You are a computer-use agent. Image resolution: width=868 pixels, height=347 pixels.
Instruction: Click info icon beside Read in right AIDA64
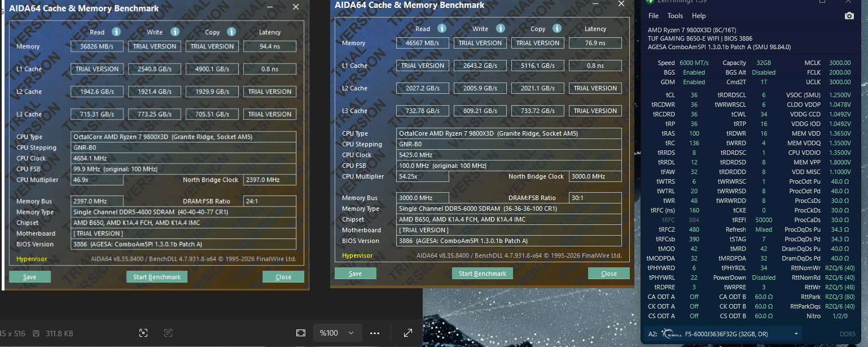[x=442, y=29]
